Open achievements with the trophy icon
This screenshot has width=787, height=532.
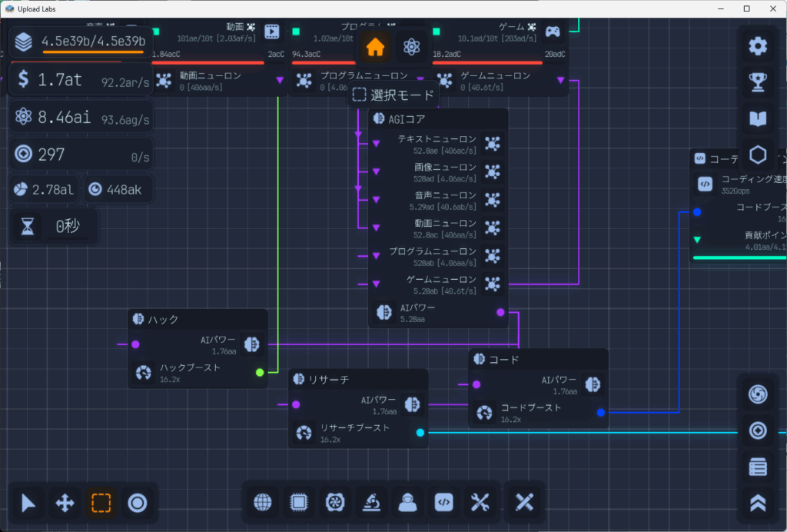point(758,82)
